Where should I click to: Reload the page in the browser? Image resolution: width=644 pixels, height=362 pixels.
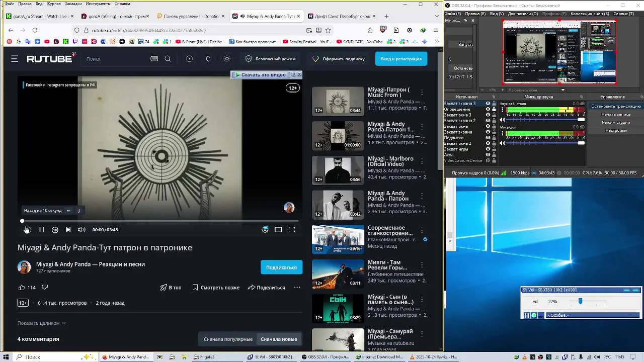[35, 30]
